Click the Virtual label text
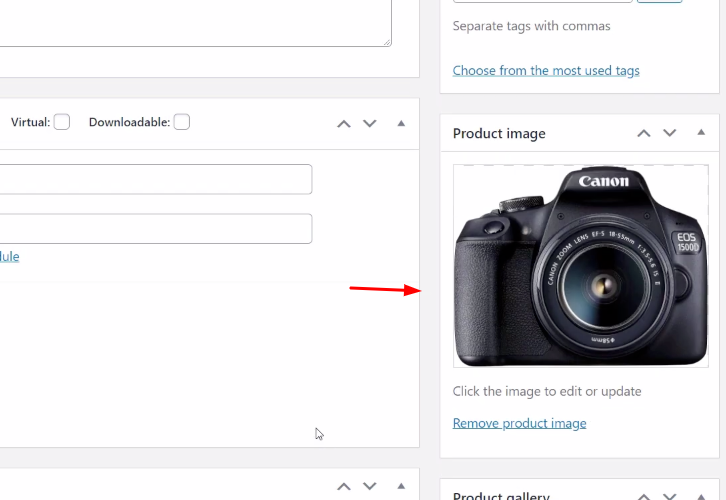This screenshot has width=726, height=500. (x=31, y=122)
